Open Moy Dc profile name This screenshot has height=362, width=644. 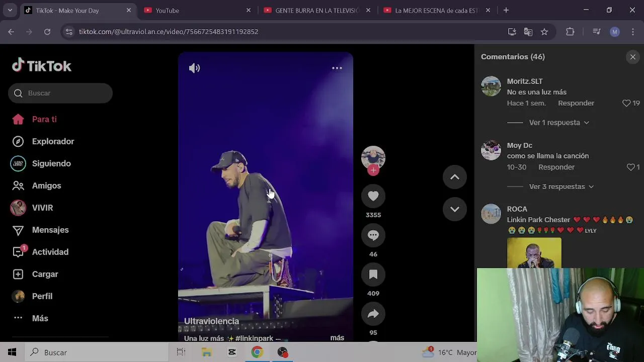[520, 145]
